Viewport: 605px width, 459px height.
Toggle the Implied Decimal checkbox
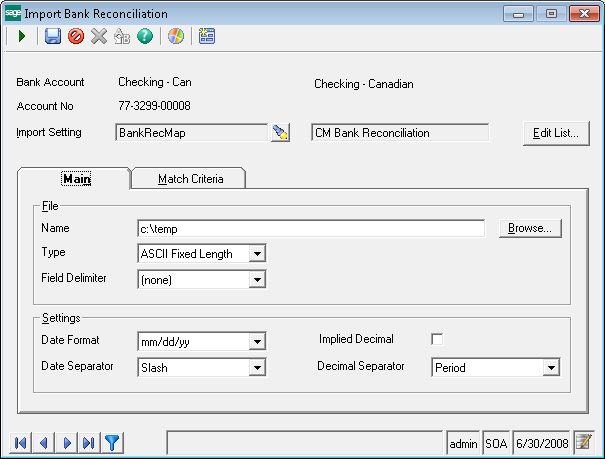pos(437,339)
